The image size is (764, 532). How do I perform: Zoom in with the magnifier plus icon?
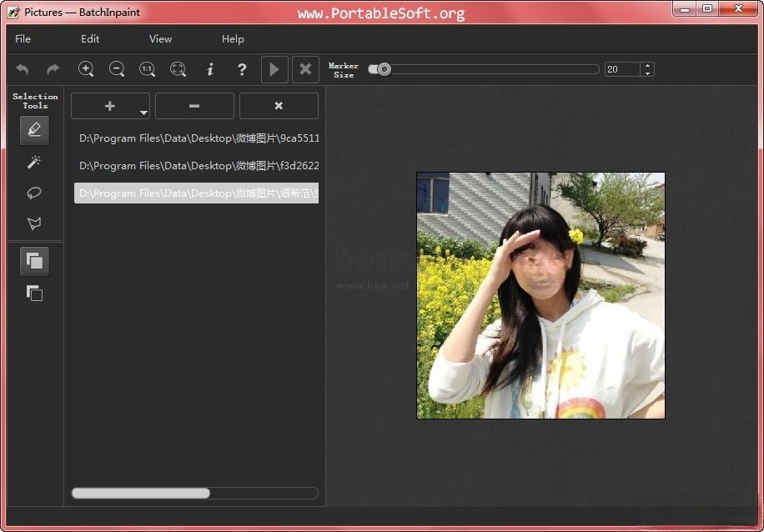point(86,69)
